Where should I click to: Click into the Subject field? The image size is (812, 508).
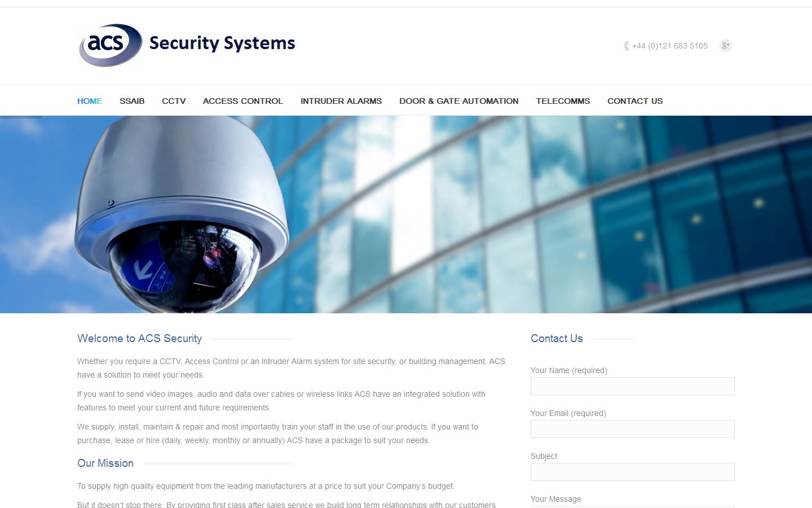633,472
